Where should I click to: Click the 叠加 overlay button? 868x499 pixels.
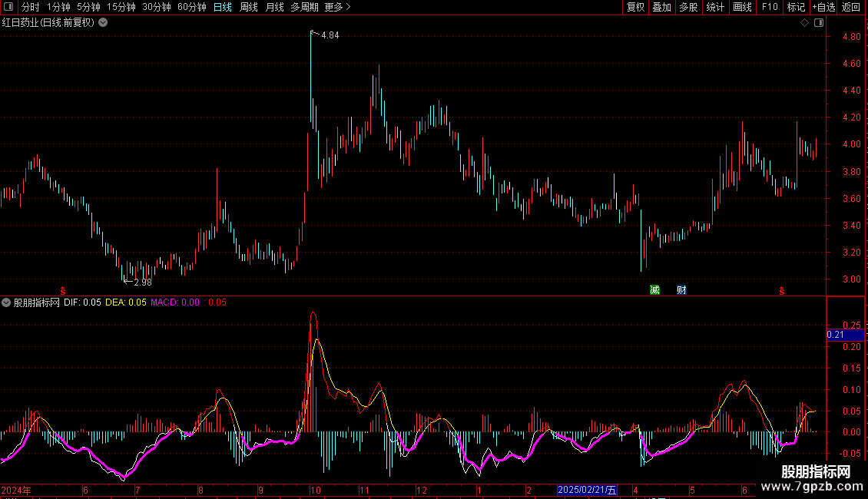661,7
